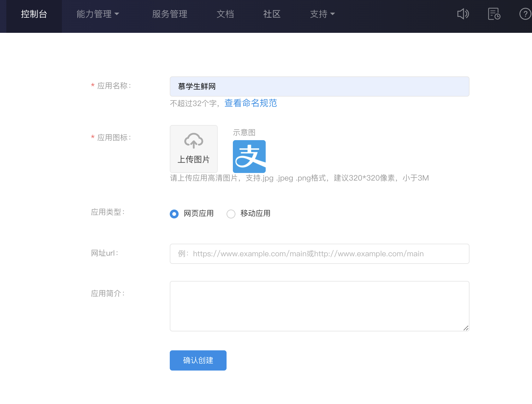Open the announcements speaker icon
The image size is (532, 404).
point(463,14)
